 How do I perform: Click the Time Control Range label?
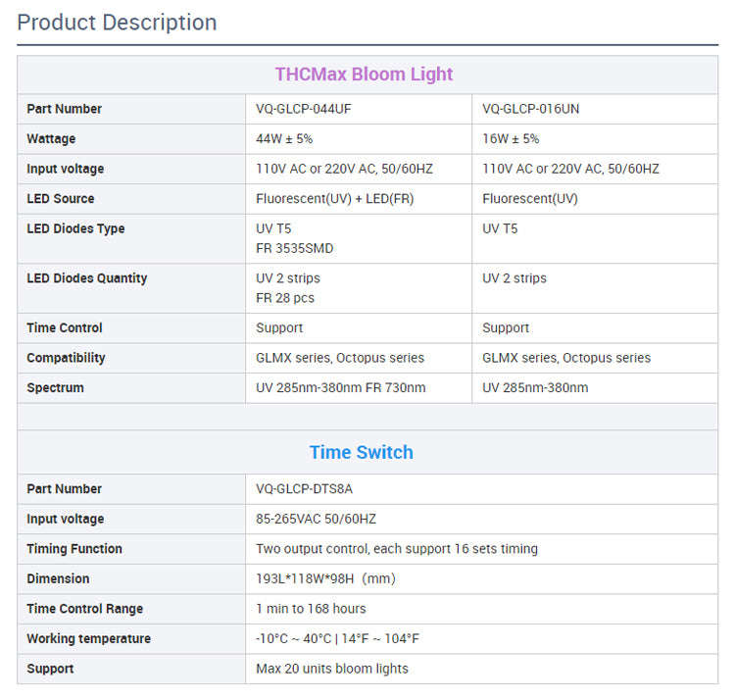coord(85,609)
